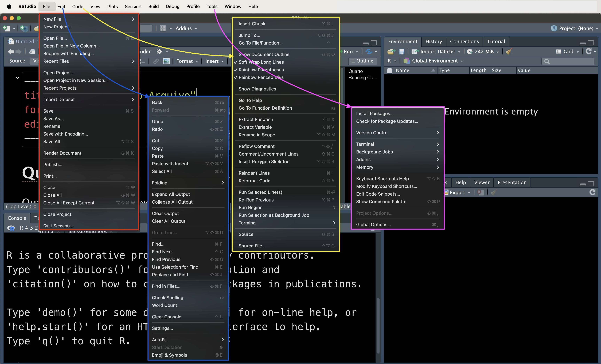Click the Show in new window icon
Viewport: 601px width, 364px height.
click(x=32, y=52)
